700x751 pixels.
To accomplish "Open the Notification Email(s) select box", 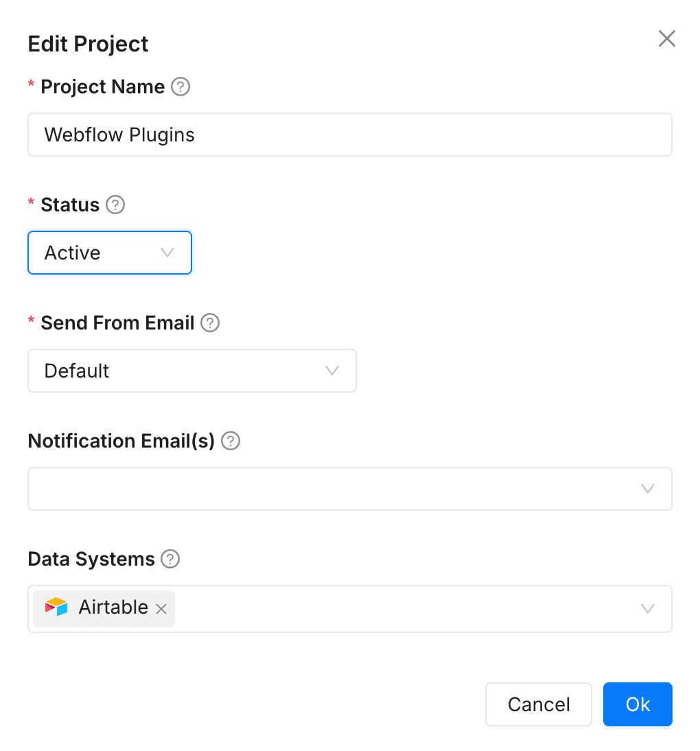I will coord(329,489).
